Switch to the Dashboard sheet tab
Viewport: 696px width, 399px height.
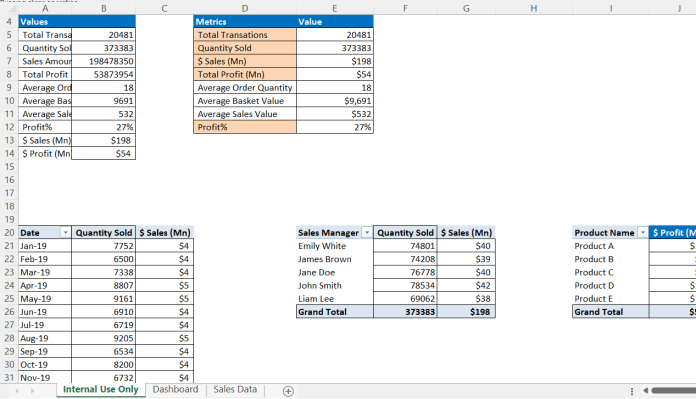(175, 390)
